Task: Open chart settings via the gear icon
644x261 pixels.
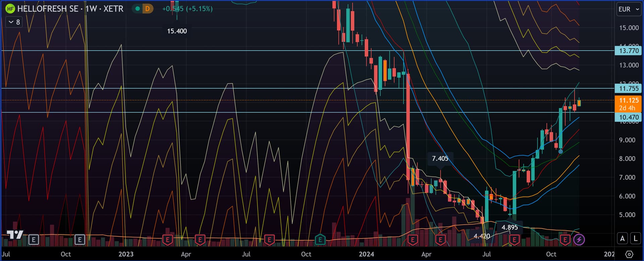Action: coord(629,254)
